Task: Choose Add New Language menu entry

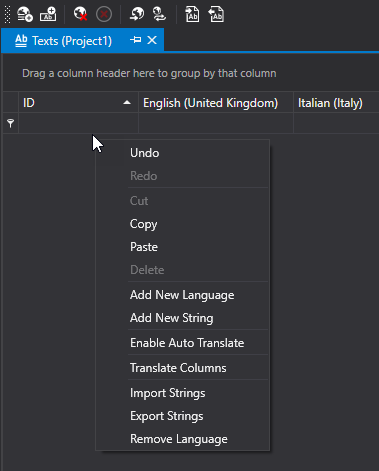Action: [182, 295]
